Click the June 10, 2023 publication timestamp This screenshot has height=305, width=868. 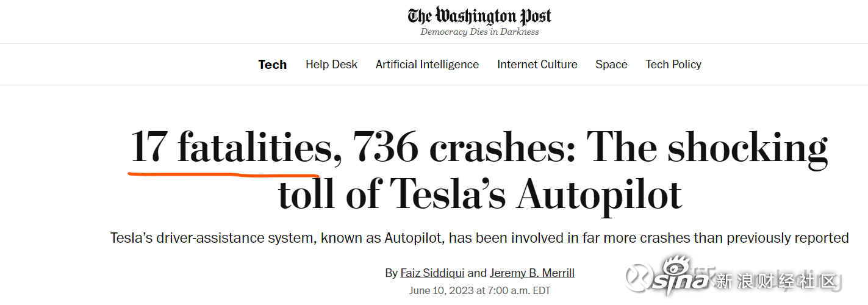click(479, 291)
